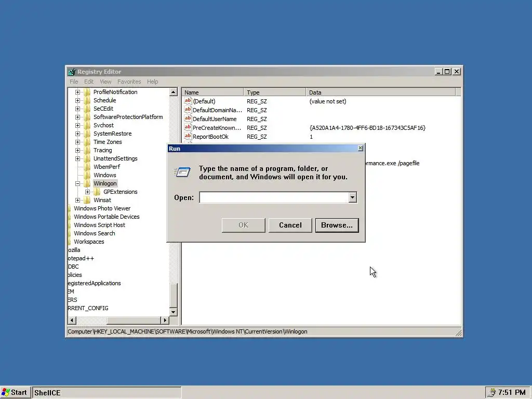Click the WbemPerf folder icon
532x399 pixels.
click(x=87, y=167)
